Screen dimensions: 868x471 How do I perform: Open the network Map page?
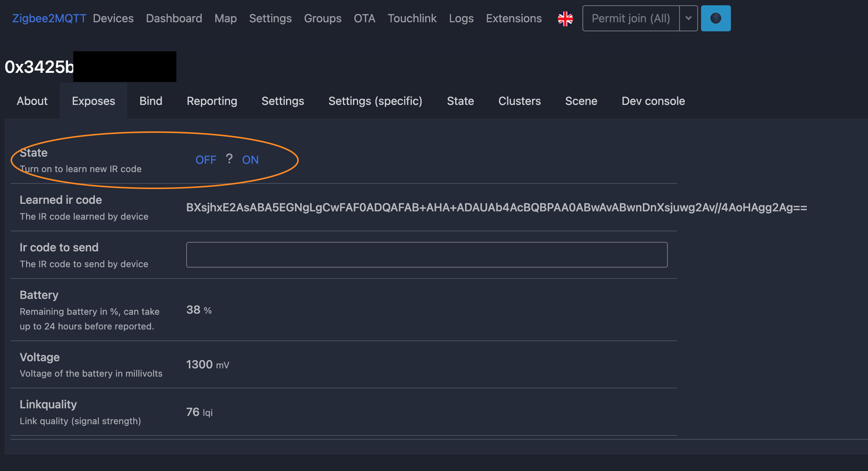(x=225, y=18)
